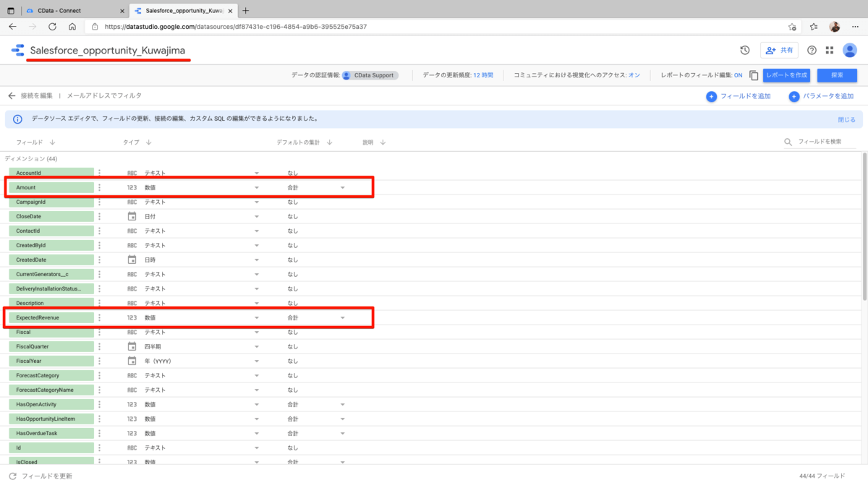Select the Amount field chip
Screen dimensions: 868x488
click(x=51, y=187)
